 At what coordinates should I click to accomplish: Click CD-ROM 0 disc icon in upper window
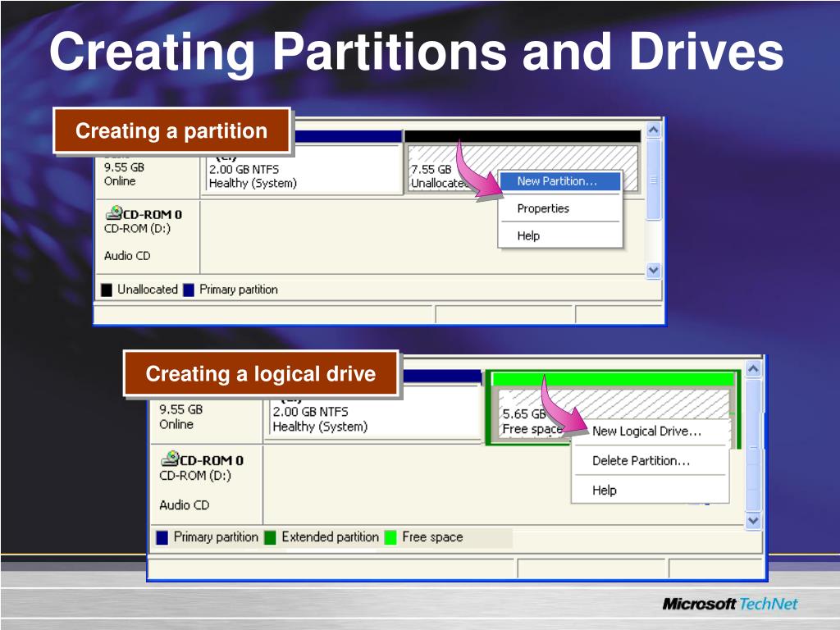[x=113, y=213]
